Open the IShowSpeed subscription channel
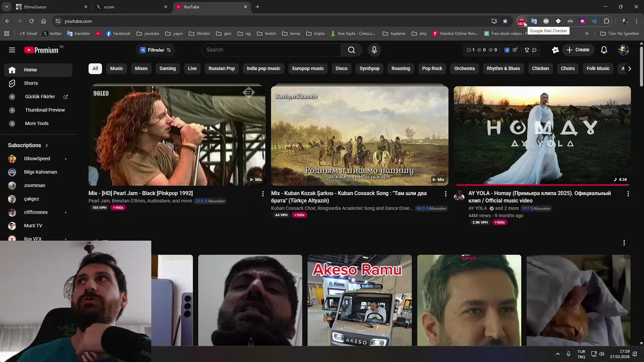This screenshot has width=644, height=362. 38,158
